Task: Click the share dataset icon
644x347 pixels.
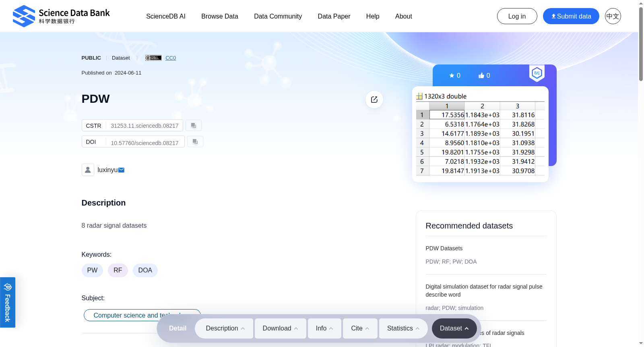Action: [374, 100]
